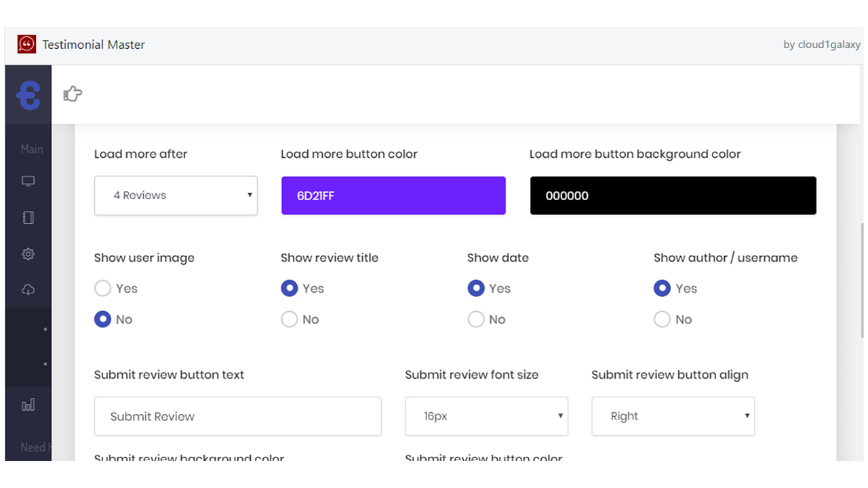This screenshot has height=488, width=868.
Task: Click the Need Help item in sidebar
Action: pyautogui.click(x=33, y=447)
